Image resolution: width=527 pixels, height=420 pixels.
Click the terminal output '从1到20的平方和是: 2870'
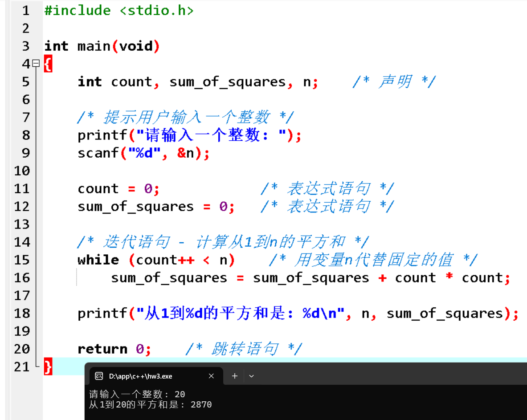click(150, 404)
